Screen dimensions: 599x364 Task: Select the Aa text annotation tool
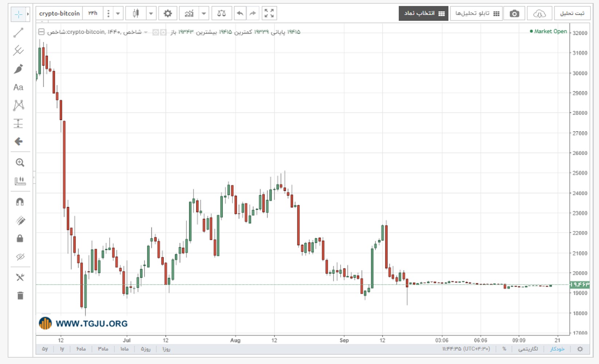[18, 87]
